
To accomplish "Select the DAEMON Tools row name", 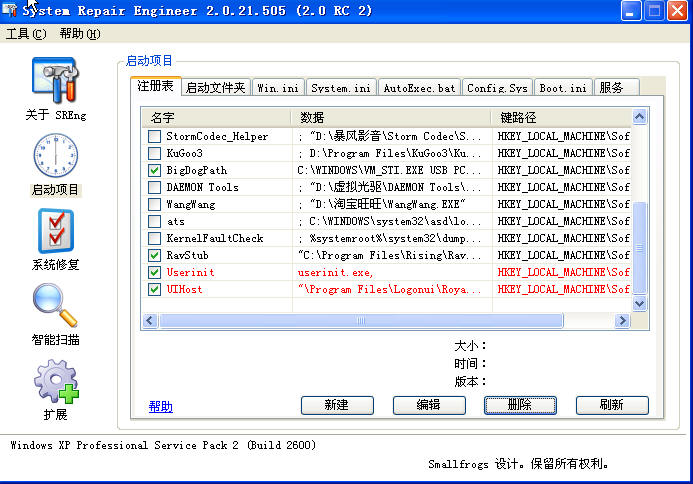I will 202,187.
